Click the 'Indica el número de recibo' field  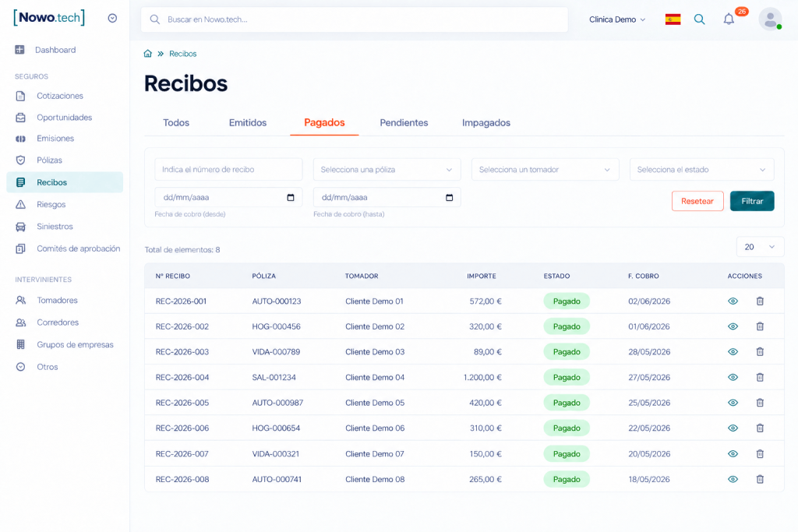click(228, 169)
